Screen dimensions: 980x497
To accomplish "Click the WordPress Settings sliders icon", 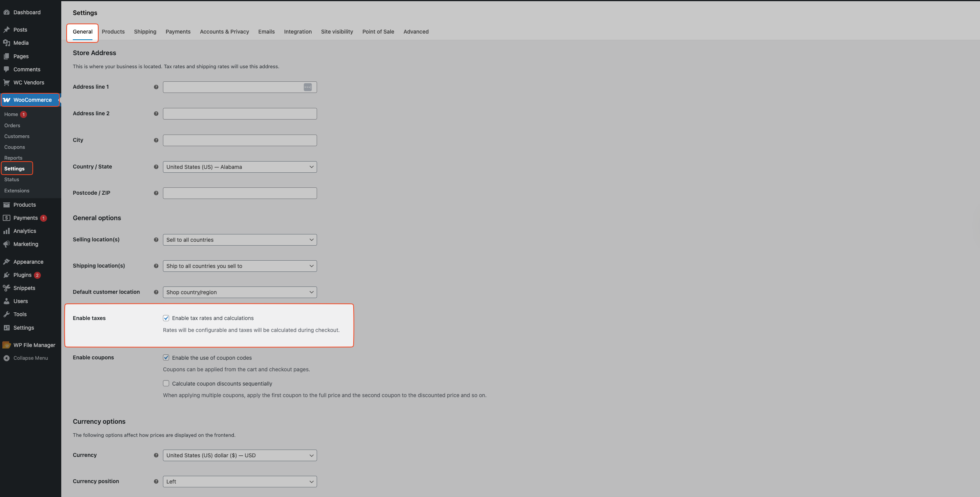I will coord(7,328).
